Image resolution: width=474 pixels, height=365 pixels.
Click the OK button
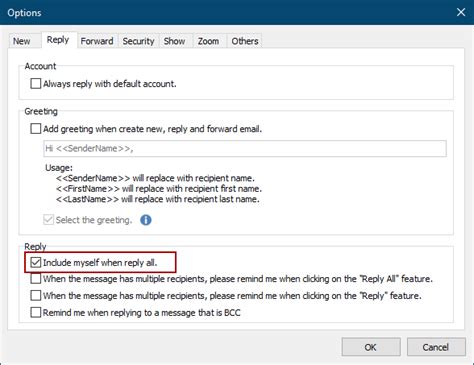(x=371, y=347)
